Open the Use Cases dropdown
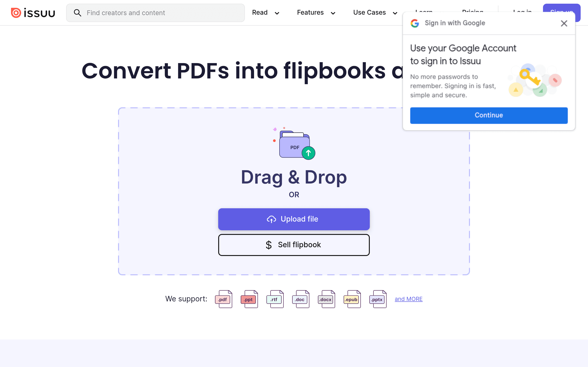This screenshot has height=367, width=588. point(375,13)
